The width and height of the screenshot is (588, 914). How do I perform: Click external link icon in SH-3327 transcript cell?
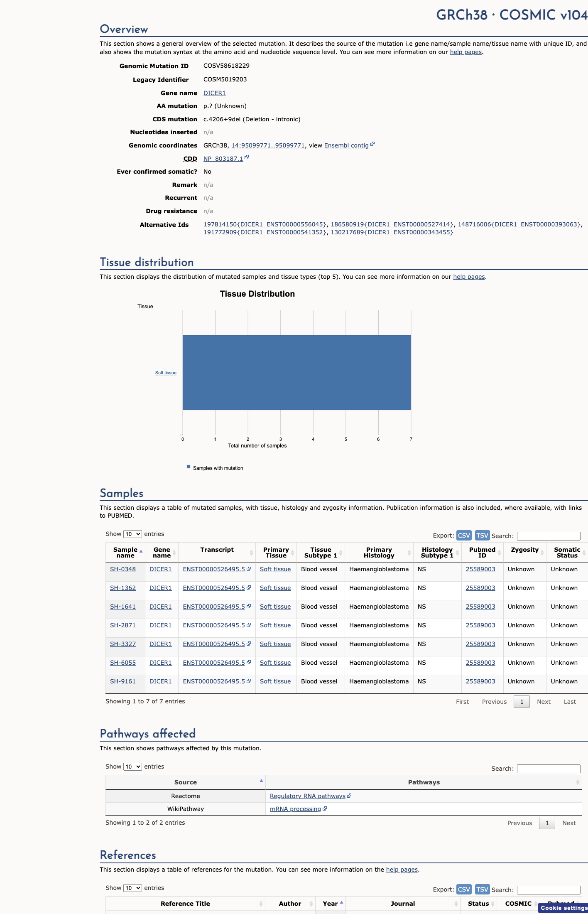pos(249,644)
